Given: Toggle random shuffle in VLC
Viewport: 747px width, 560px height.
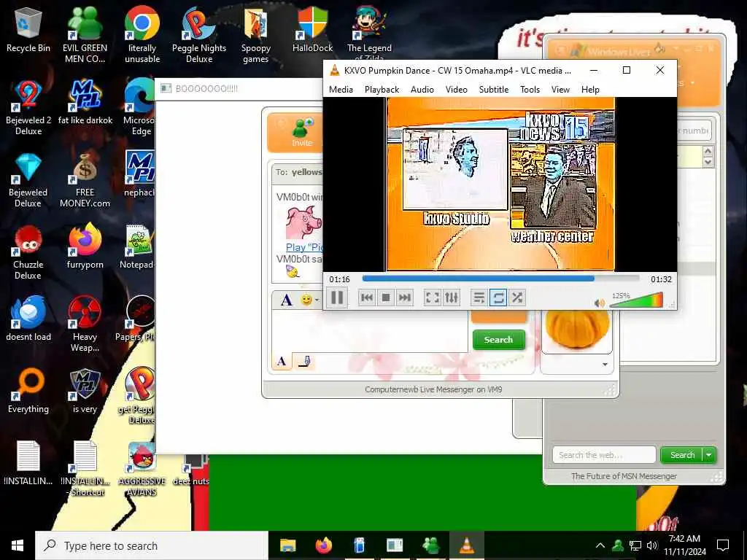Looking at the screenshot, I should point(517,297).
